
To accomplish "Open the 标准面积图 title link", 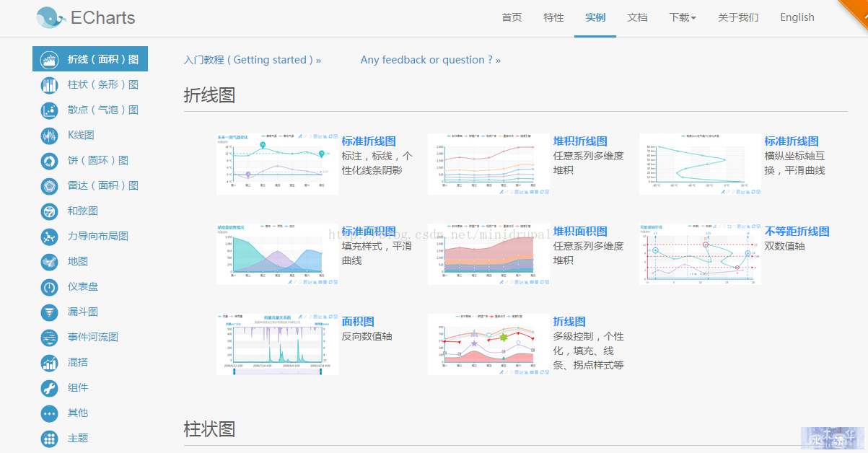I will [x=369, y=232].
